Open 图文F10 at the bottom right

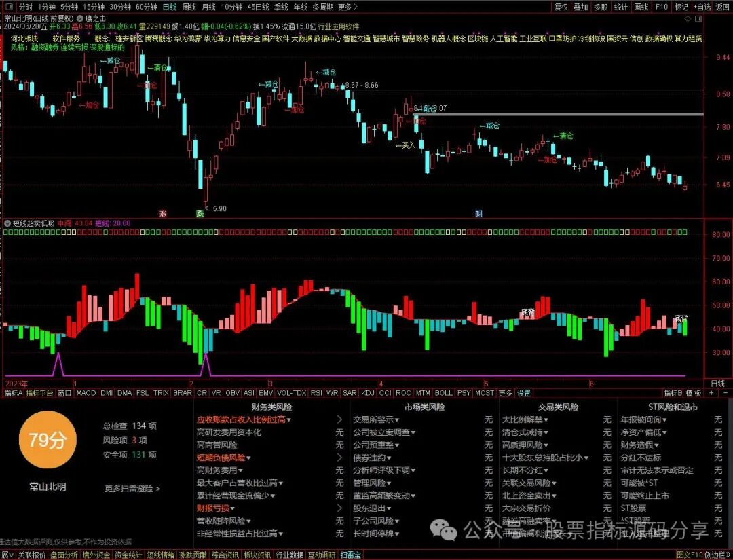[x=690, y=555]
